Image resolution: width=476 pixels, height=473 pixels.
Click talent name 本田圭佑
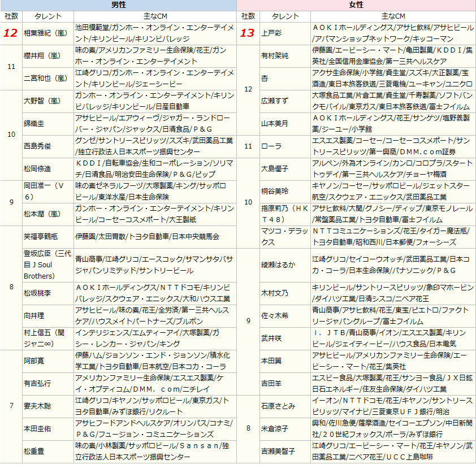click(x=37, y=429)
